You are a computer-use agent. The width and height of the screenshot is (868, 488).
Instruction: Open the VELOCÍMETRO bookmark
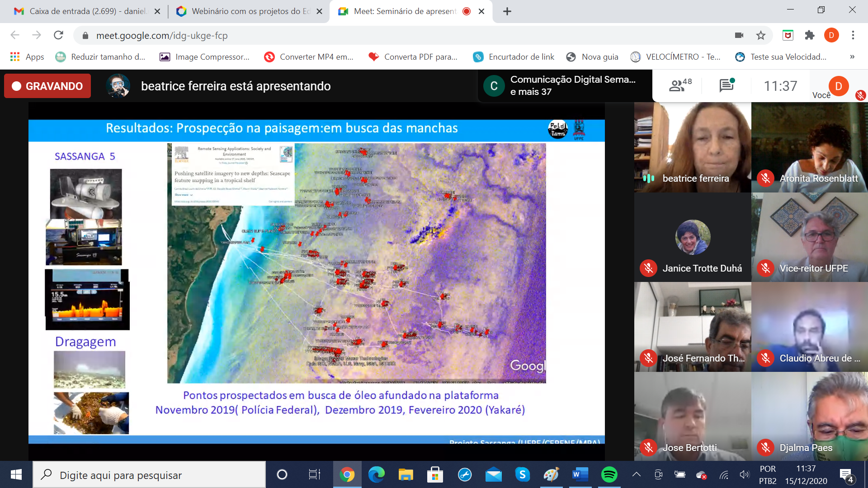pyautogui.click(x=675, y=57)
